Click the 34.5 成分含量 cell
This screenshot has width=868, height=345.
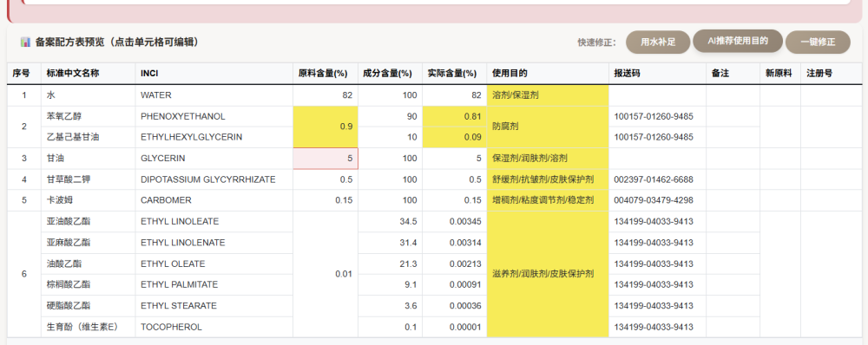(391, 222)
